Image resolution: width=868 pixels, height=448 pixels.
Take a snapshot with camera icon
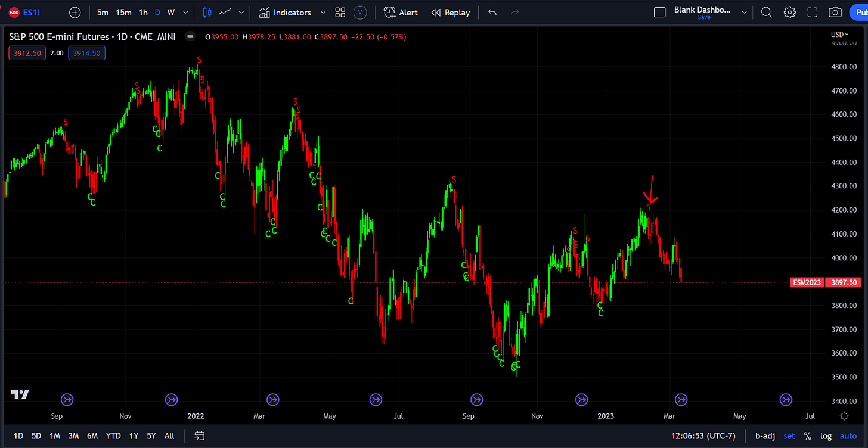coord(835,12)
